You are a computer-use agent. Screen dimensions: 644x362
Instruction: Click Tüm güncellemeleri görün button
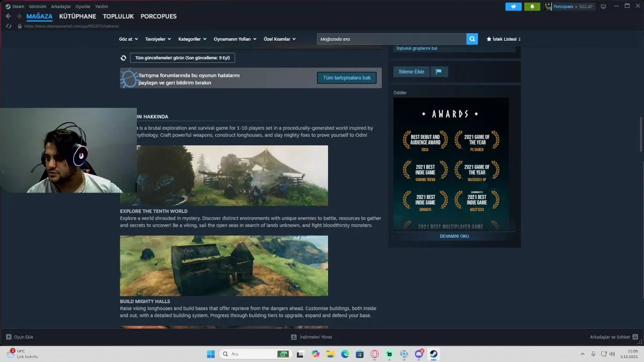[182, 58]
